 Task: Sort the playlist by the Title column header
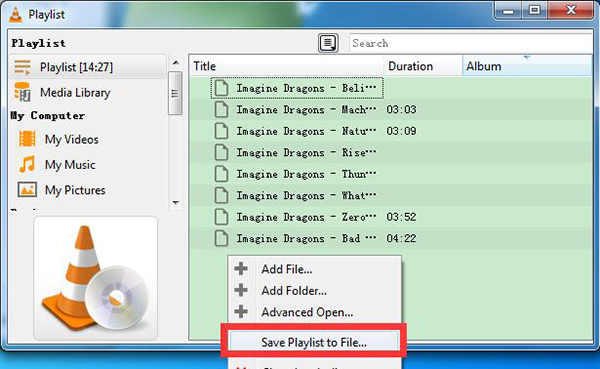tap(287, 66)
